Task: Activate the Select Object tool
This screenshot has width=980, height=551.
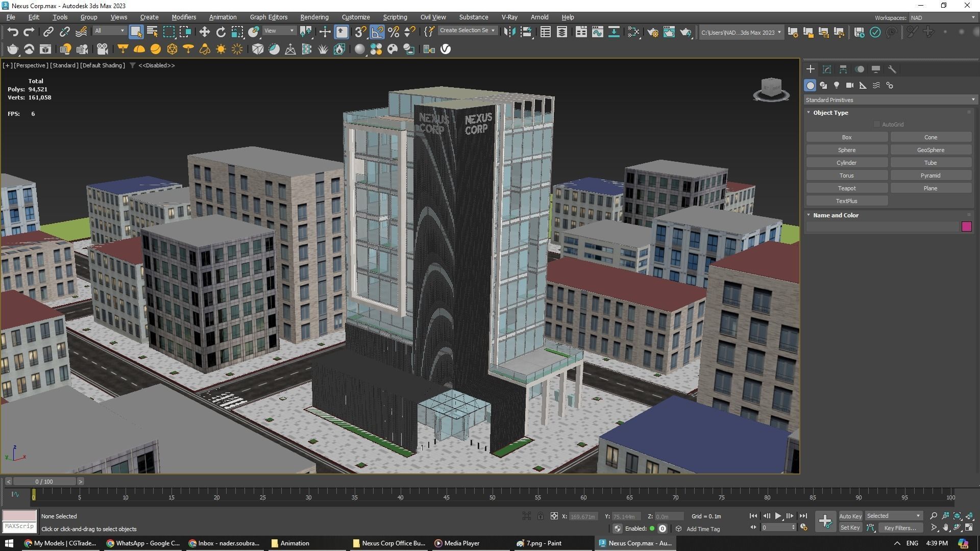Action: point(136,32)
